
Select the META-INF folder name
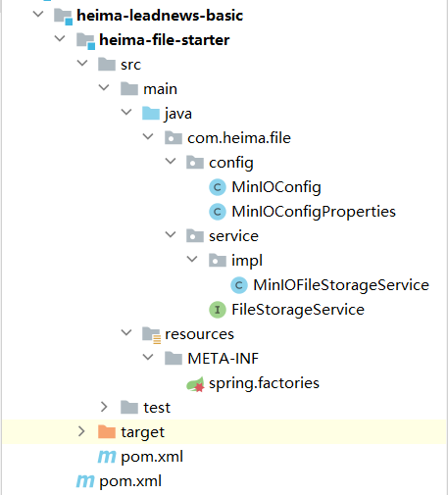223,359
